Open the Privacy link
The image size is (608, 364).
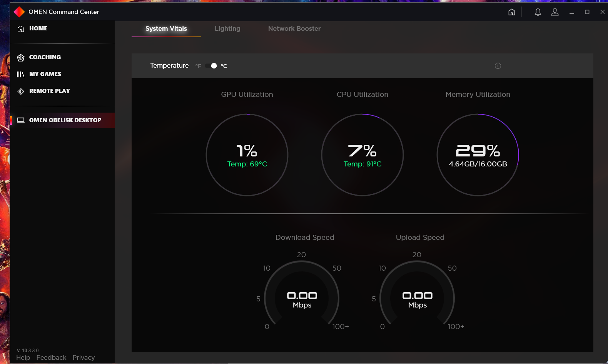point(84,358)
